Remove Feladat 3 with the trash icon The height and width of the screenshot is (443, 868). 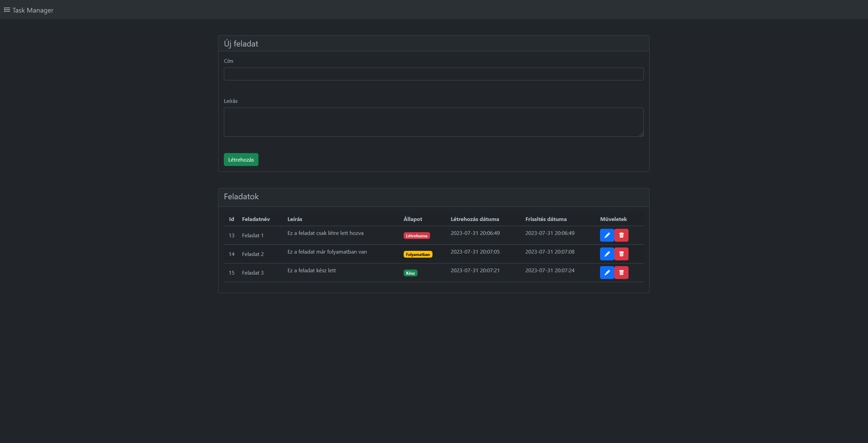tap(621, 273)
